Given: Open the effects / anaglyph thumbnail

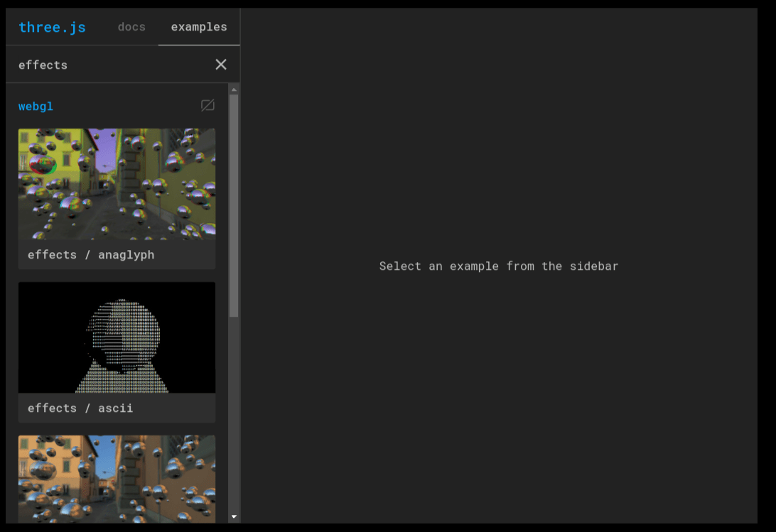Looking at the screenshot, I should [x=117, y=184].
